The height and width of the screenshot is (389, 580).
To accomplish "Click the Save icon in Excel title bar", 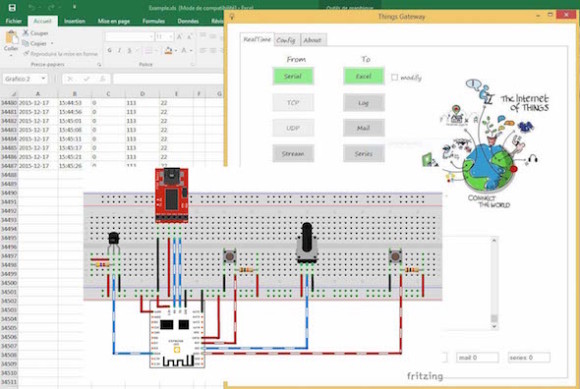I will (12, 7).
